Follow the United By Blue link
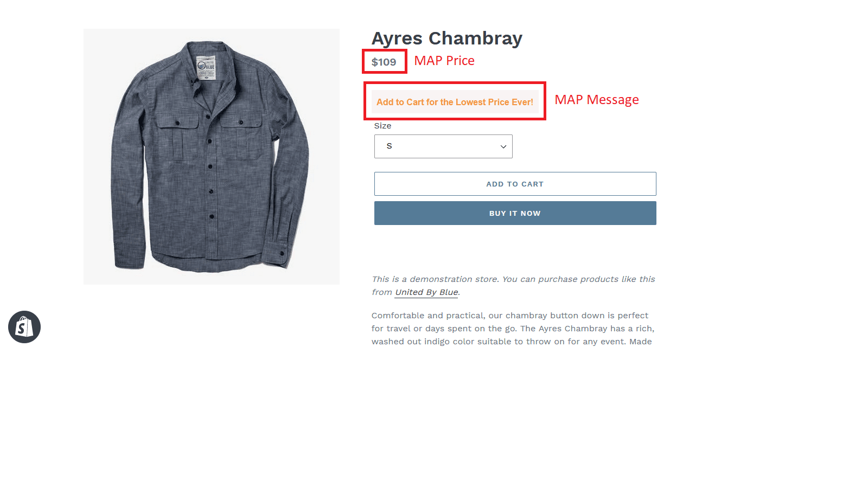Viewport: 868px width, 488px height. point(426,292)
